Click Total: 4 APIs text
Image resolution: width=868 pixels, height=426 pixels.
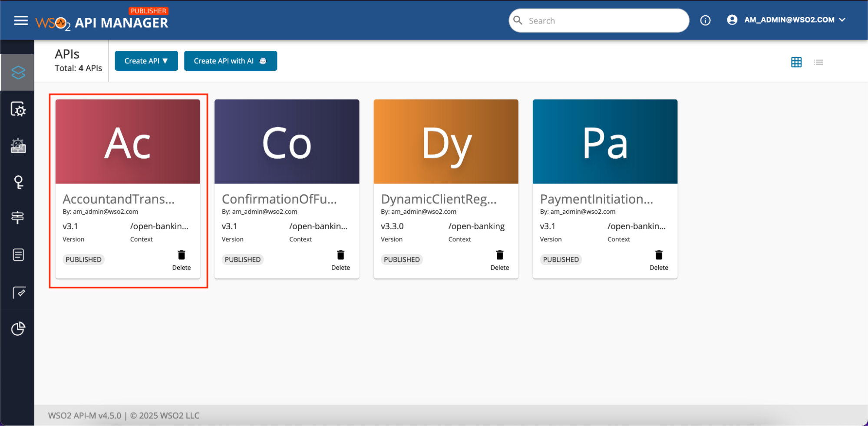pos(78,68)
